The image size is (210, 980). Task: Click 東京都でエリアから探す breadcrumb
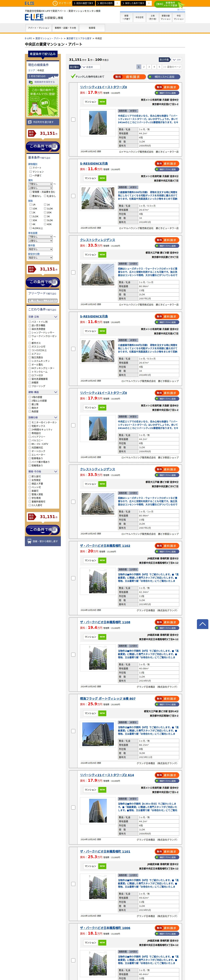79,38
